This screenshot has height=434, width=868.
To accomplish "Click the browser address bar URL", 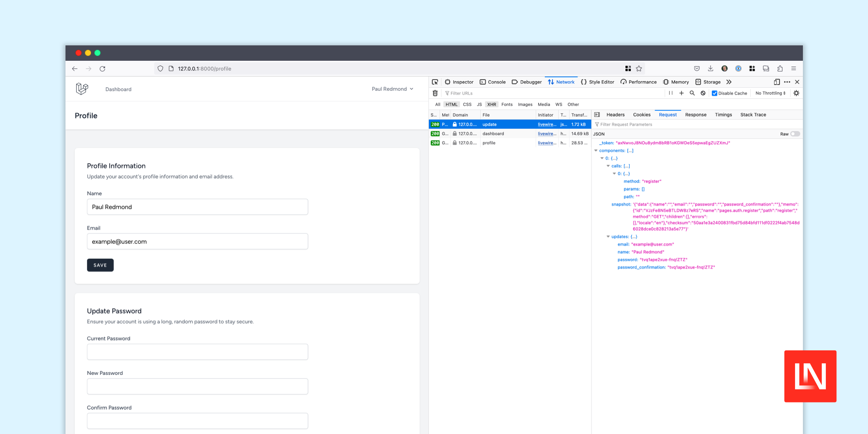I will 204,69.
